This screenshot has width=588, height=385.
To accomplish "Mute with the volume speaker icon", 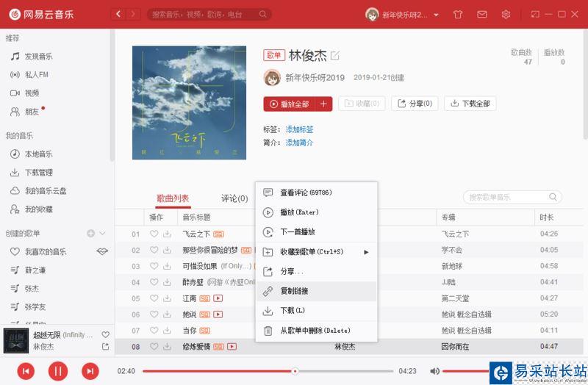I will coord(434,371).
